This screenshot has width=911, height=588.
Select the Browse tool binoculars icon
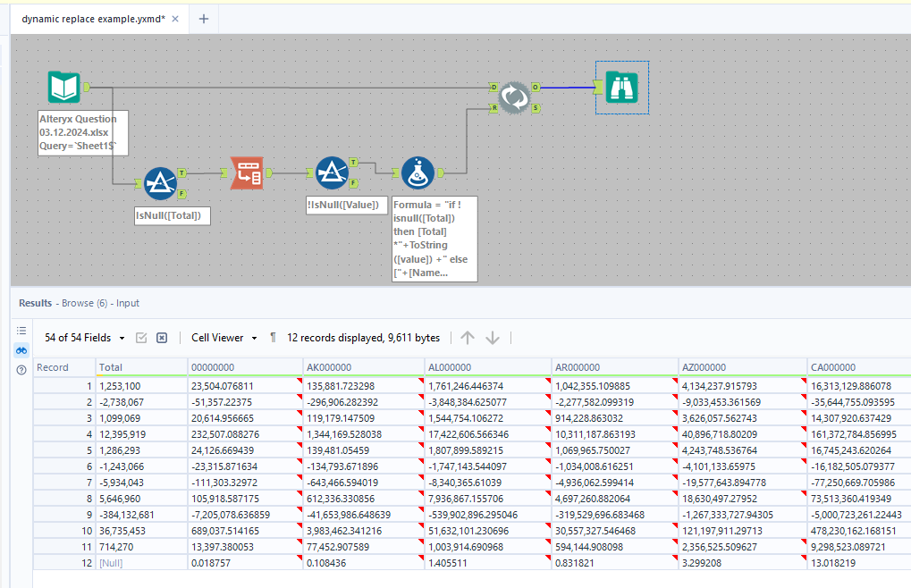[622, 88]
